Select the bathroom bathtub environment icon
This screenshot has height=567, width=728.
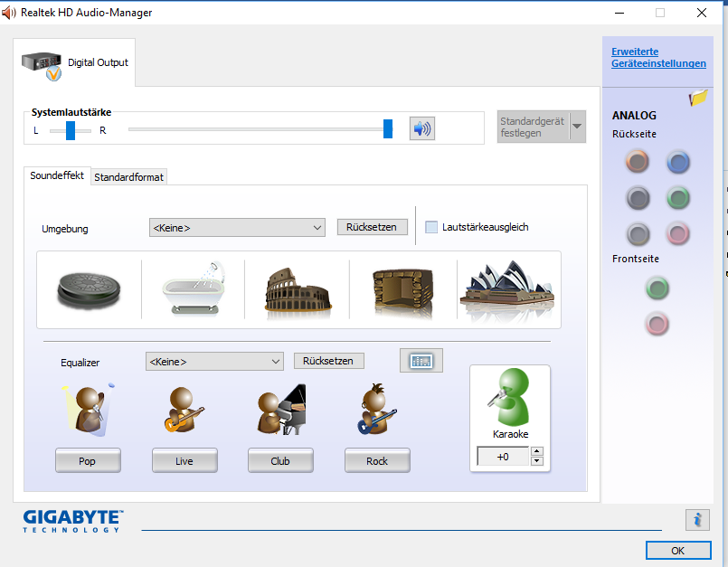194,288
